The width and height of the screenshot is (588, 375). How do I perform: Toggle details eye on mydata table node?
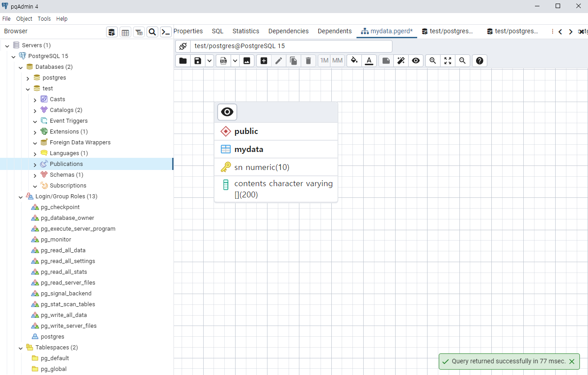(227, 112)
